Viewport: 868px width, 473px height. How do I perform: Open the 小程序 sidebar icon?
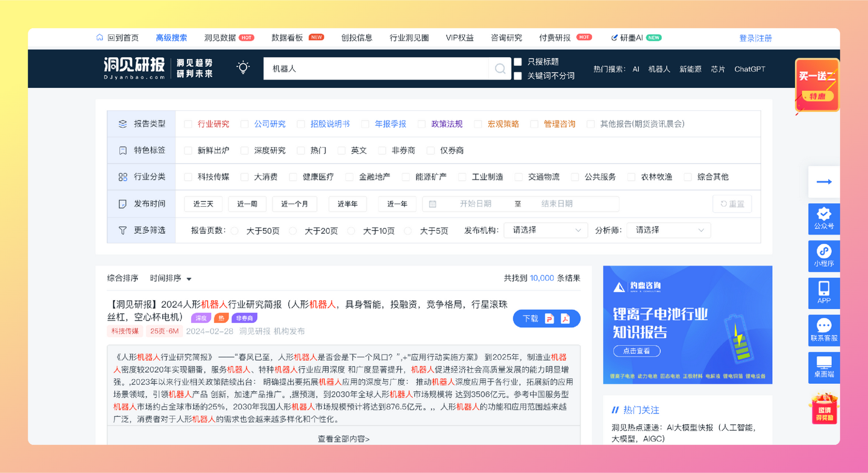pyautogui.click(x=823, y=255)
